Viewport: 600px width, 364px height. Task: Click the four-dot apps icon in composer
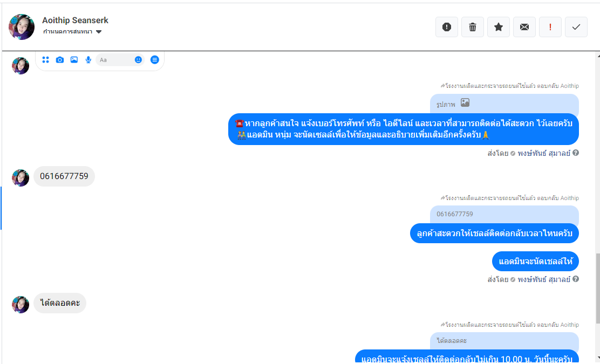[x=45, y=60]
